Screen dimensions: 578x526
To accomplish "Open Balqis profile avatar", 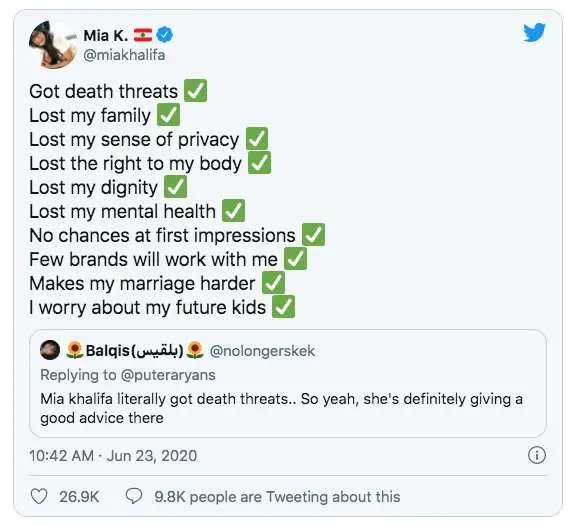I will [x=50, y=350].
